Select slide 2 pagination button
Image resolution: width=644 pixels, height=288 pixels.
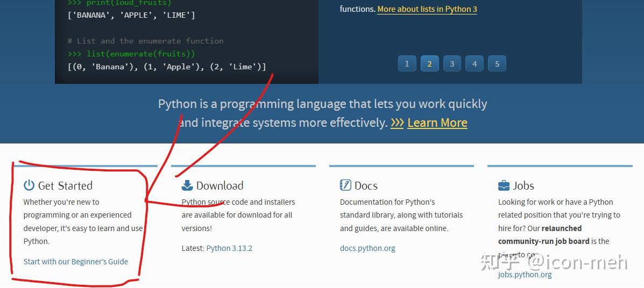(x=429, y=63)
